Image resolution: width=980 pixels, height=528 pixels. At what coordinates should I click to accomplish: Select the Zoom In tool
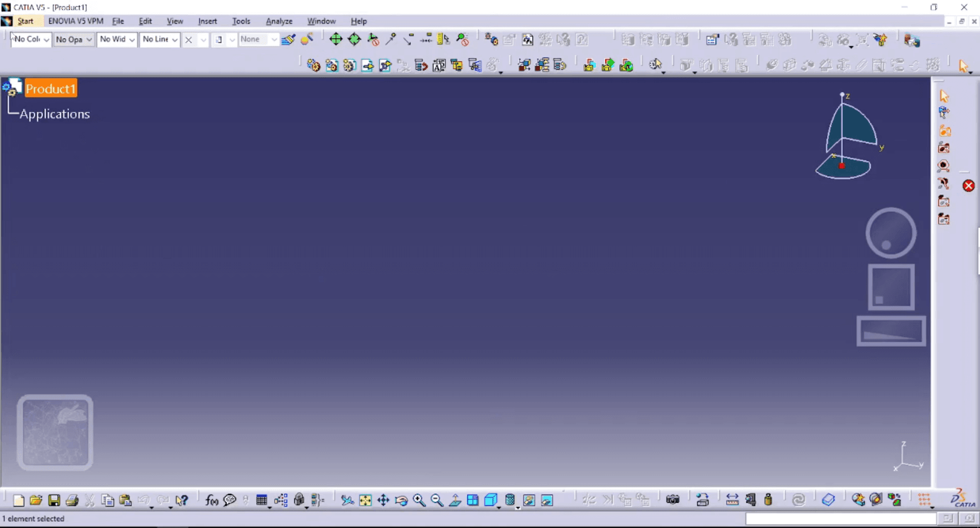click(x=420, y=500)
